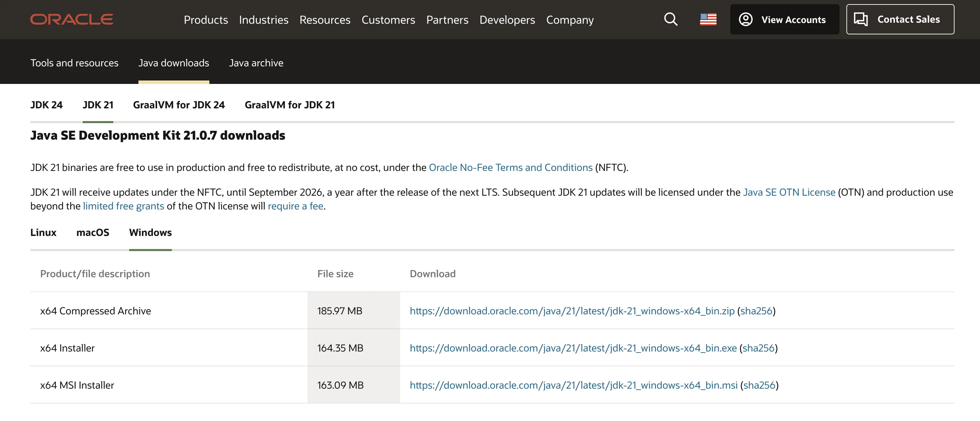The image size is (980, 421).
Task: Click the user icon in View Accounts
Action: tap(746, 19)
